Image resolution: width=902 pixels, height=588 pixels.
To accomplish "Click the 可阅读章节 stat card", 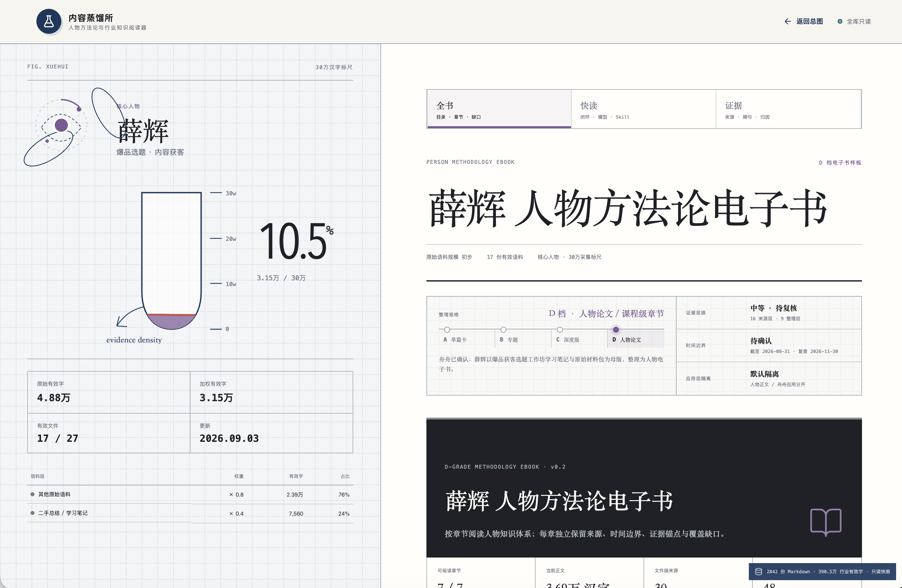I will pyautogui.click(x=481, y=573).
